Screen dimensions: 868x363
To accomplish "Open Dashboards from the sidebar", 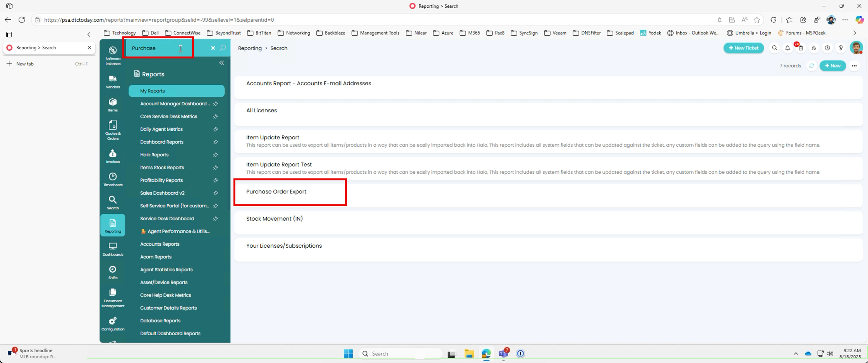I will pos(113,249).
